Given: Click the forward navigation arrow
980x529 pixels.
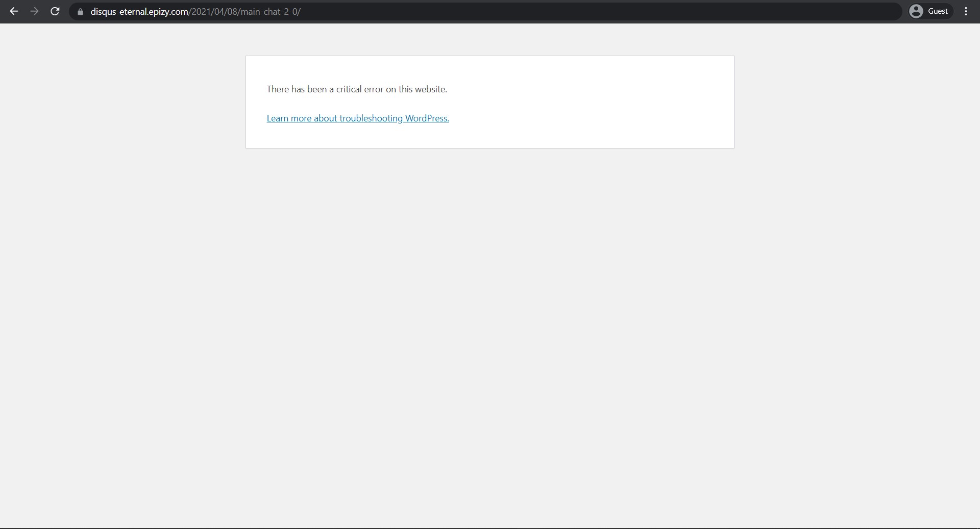Looking at the screenshot, I should (x=34, y=11).
